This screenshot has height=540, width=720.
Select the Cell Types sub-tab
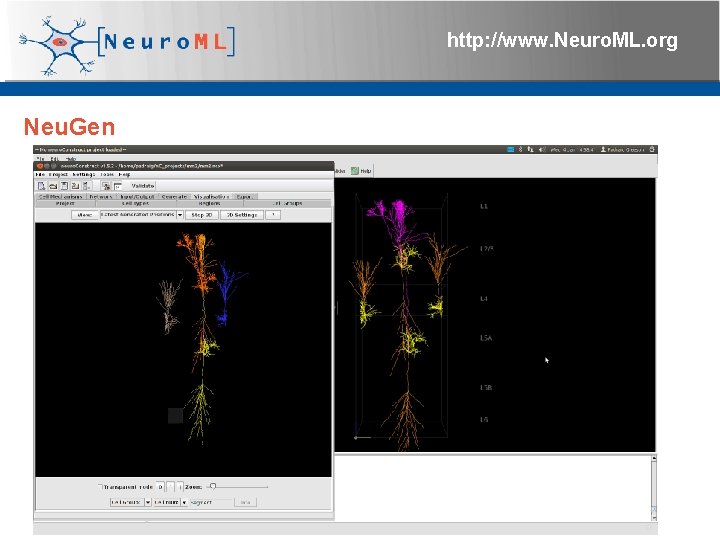click(x=135, y=203)
